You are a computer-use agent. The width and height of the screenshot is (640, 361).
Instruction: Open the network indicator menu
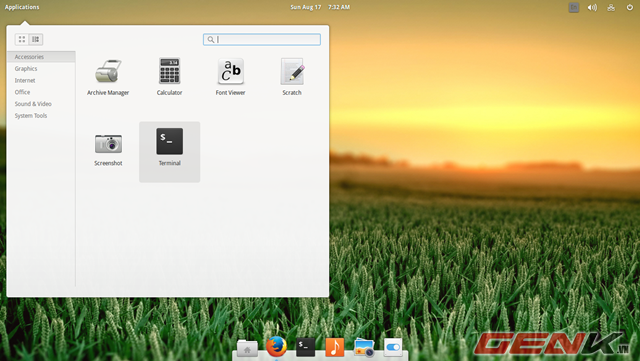pyautogui.click(x=611, y=7)
